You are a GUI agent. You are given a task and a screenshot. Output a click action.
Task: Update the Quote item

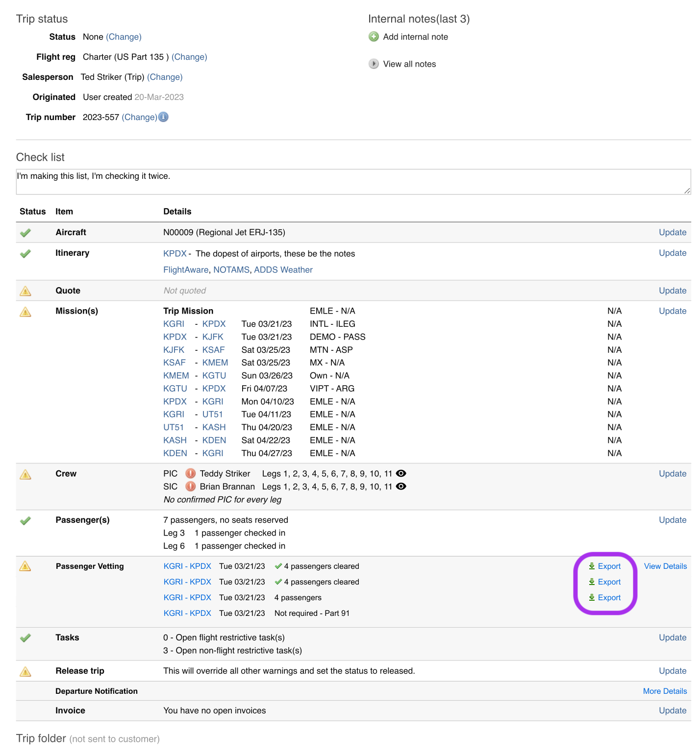tap(673, 291)
